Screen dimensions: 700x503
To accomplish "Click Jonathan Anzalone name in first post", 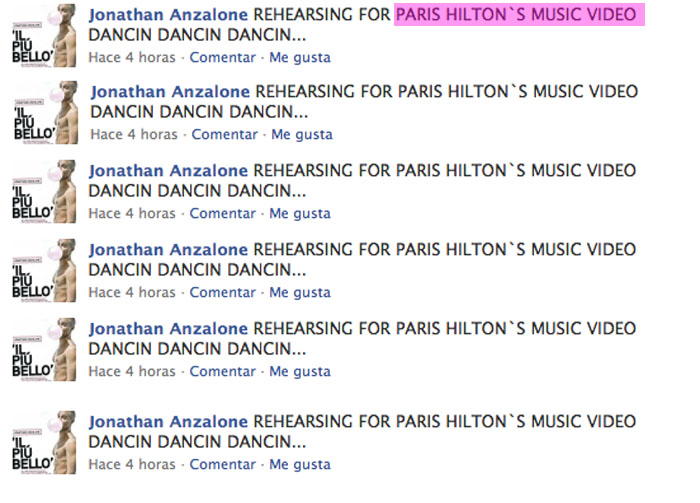I will (168, 15).
